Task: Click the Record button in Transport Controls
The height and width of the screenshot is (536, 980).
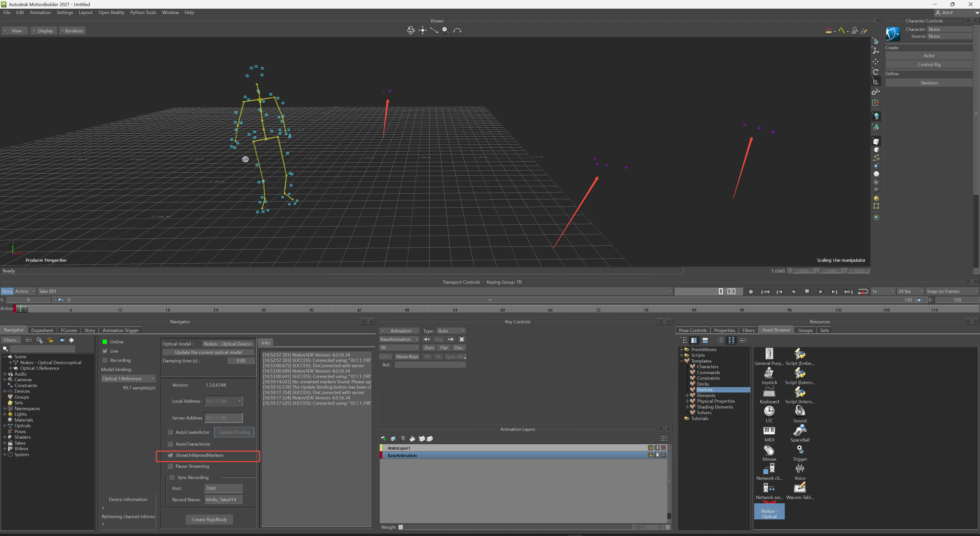Action: coord(751,292)
